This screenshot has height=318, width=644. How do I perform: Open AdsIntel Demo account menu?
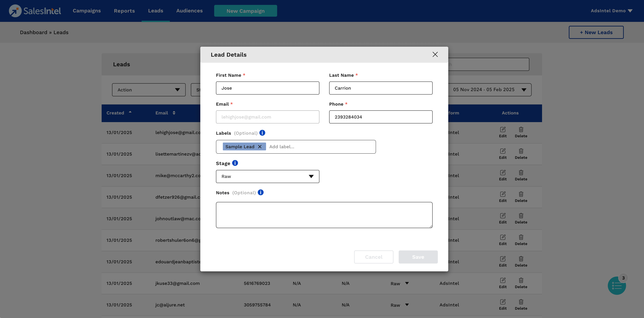pyautogui.click(x=611, y=11)
